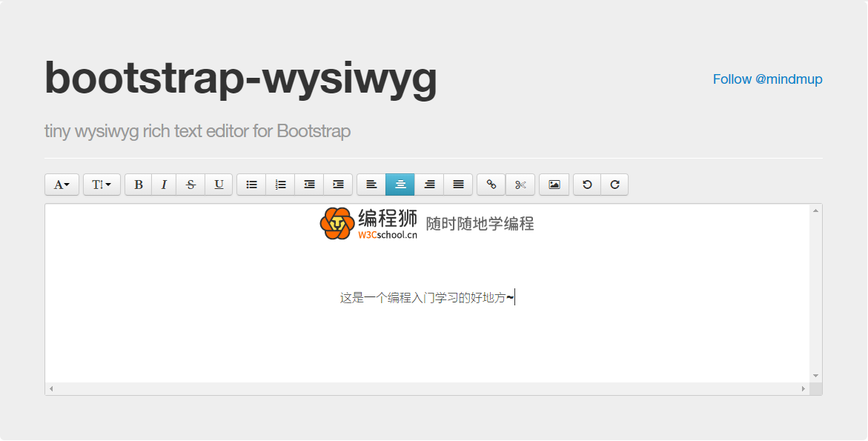Increase indent with the indent icon
This screenshot has height=441, width=868.
point(338,185)
